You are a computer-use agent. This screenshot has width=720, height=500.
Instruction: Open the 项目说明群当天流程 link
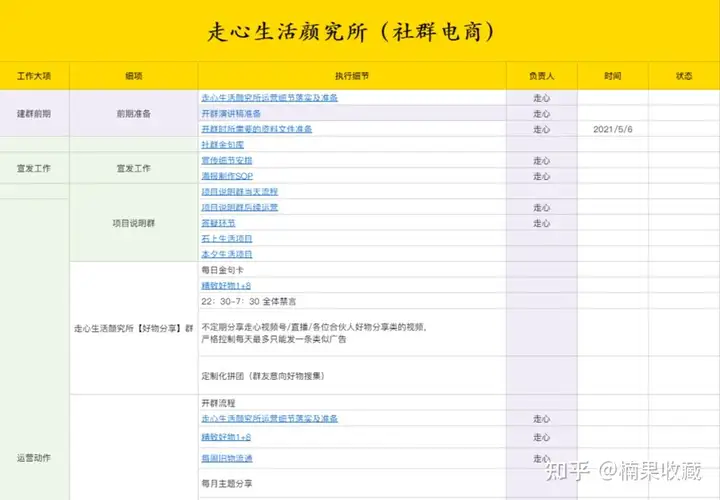pyautogui.click(x=240, y=191)
